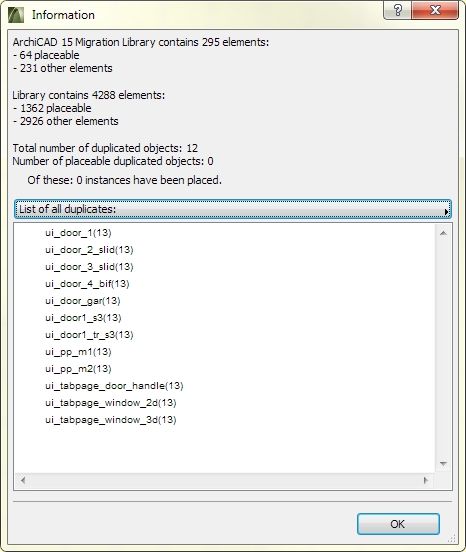Click the horizontal scroll left arrow

coord(23,480)
